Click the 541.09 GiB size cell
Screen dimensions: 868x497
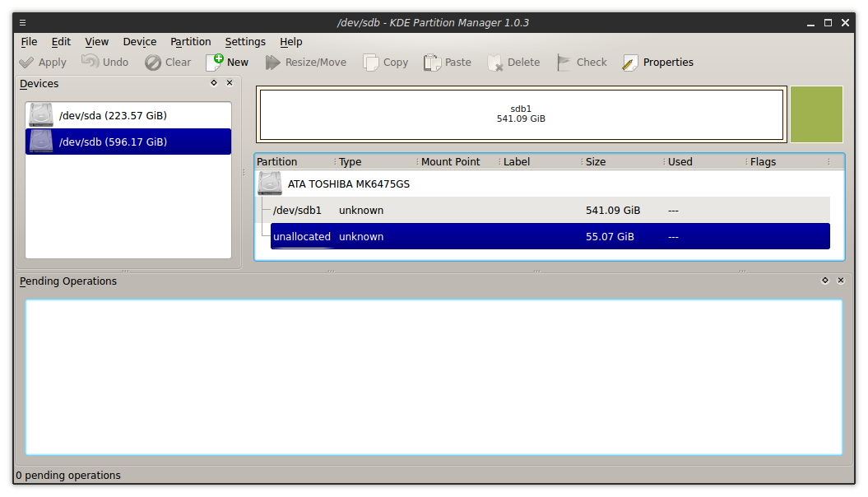(613, 211)
